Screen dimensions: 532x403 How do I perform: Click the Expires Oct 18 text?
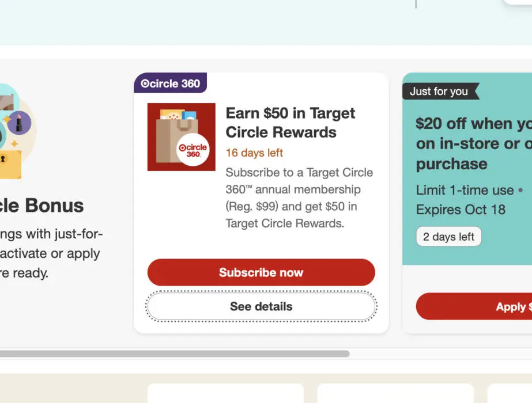pos(461,209)
